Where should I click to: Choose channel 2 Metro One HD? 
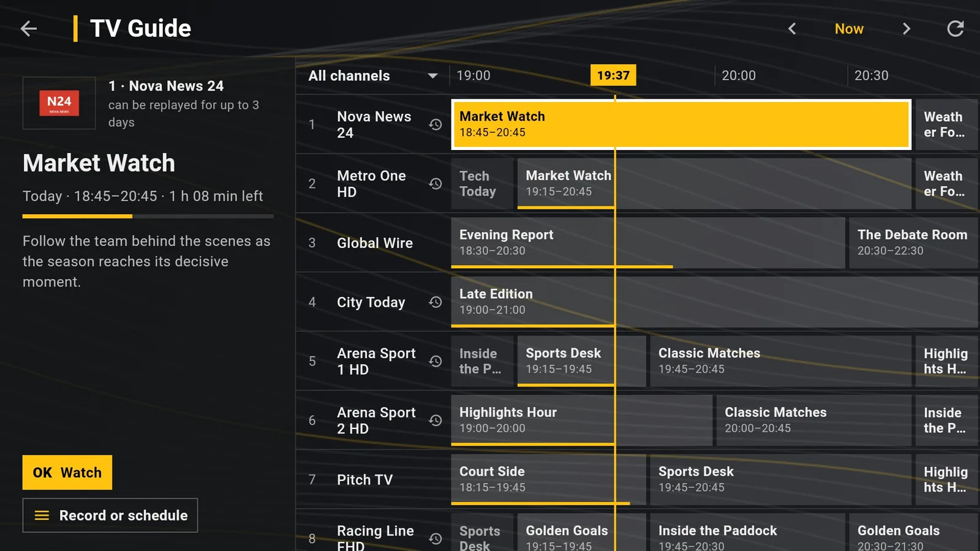pyautogui.click(x=372, y=184)
